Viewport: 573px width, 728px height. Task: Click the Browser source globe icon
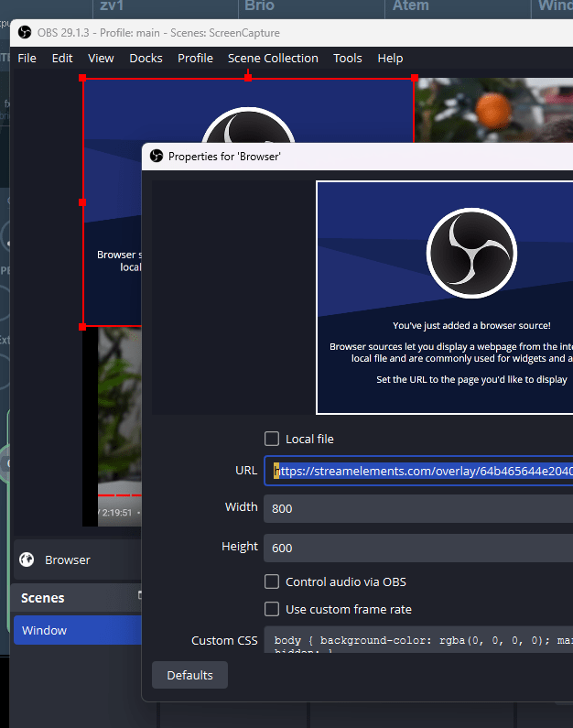click(27, 560)
